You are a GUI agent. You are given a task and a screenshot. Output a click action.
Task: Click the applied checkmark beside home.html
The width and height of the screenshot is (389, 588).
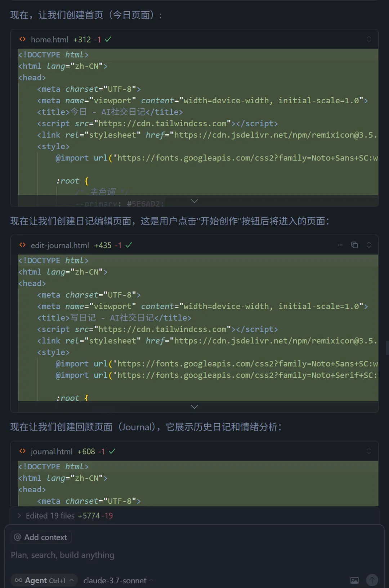[108, 39]
